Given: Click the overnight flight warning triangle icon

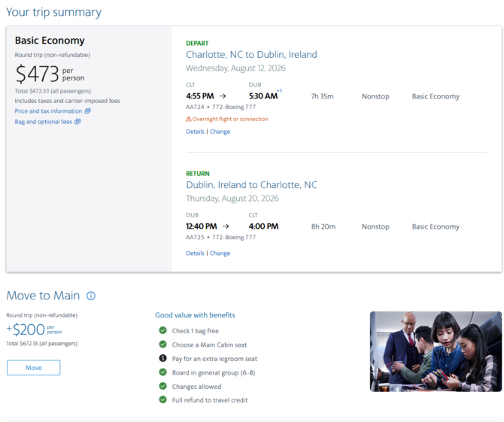Looking at the screenshot, I should (x=189, y=119).
